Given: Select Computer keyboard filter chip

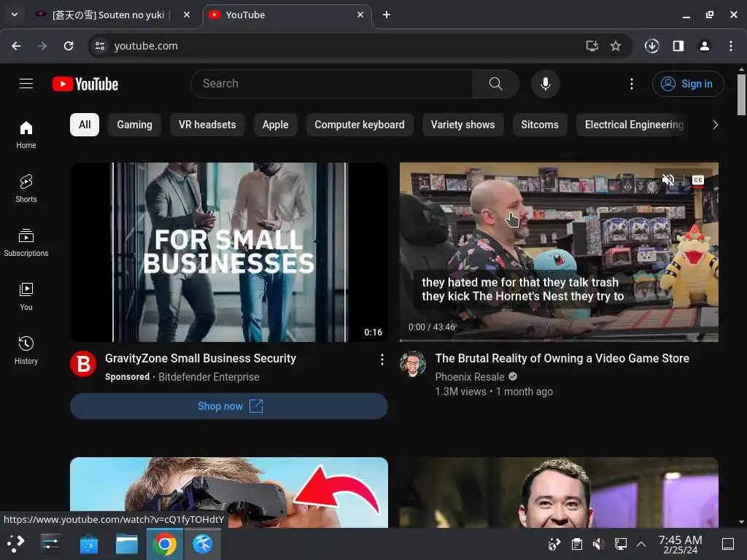Looking at the screenshot, I should 360,125.
